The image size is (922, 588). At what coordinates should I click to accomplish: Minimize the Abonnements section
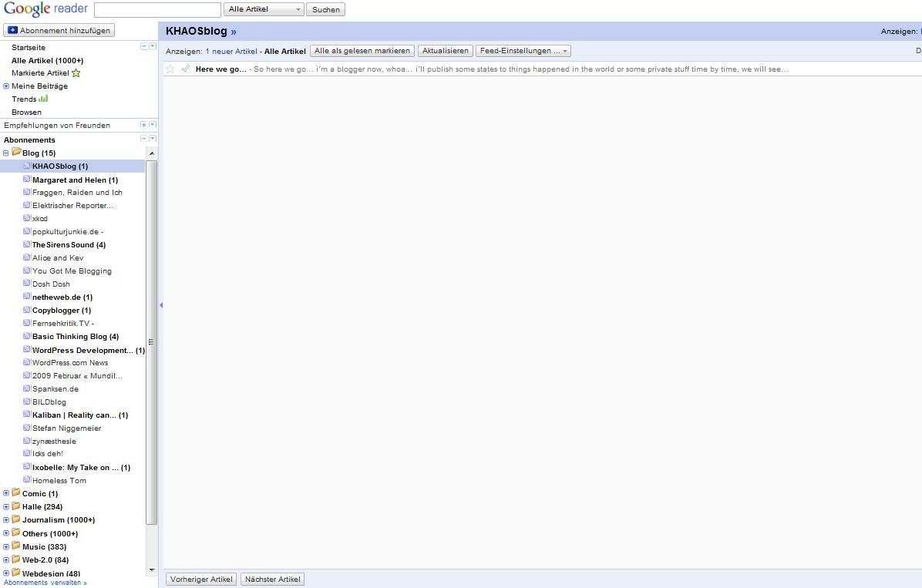pyautogui.click(x=143, y=139)
